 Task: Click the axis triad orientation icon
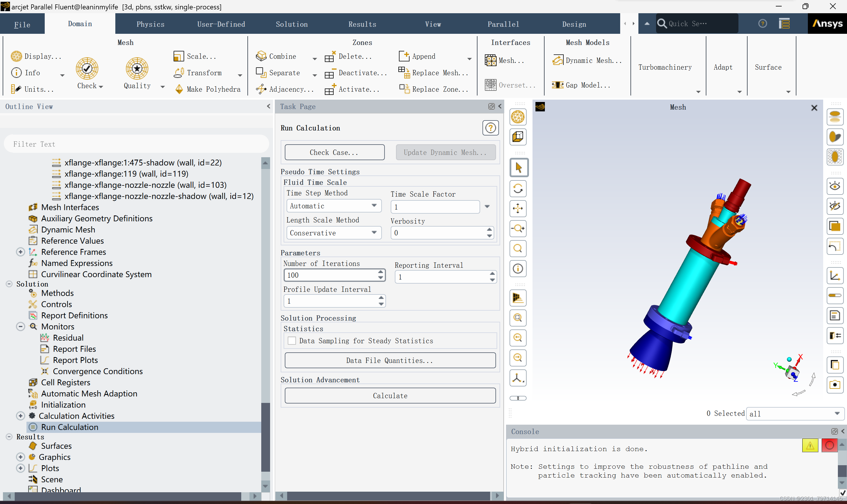click(x=518, y=378)
